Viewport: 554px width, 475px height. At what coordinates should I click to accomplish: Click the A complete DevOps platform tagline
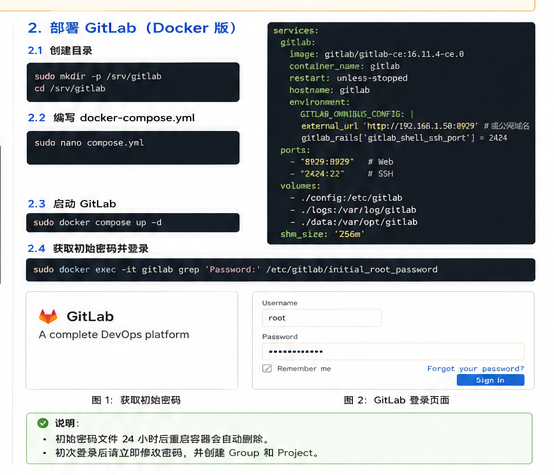click(x=114, y=334)
